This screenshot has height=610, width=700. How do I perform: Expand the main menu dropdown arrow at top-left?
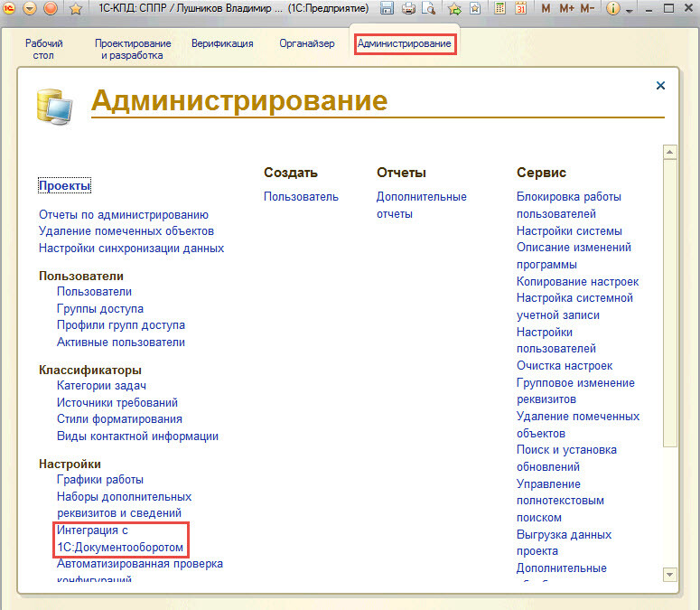tap(30, 9)
